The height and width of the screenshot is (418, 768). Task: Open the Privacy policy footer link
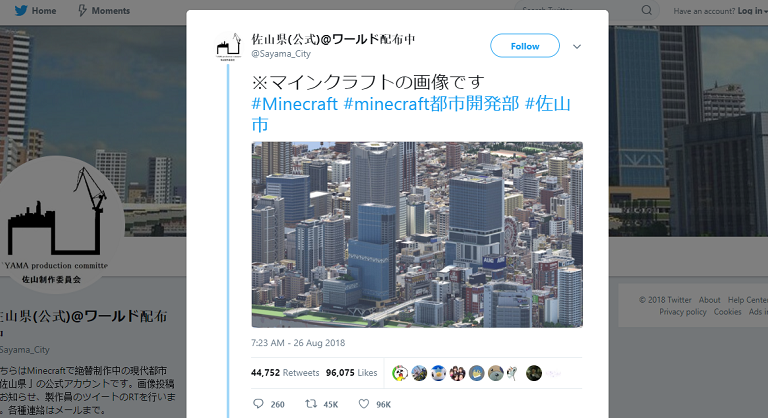click(x=682, y=312)
